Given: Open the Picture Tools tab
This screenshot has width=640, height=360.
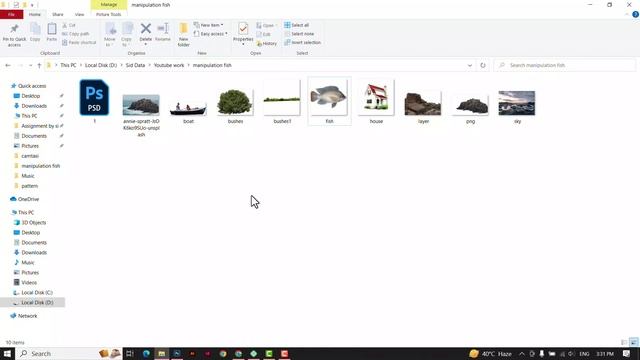Looking at the screenshot, I should [x=109, y=14].
